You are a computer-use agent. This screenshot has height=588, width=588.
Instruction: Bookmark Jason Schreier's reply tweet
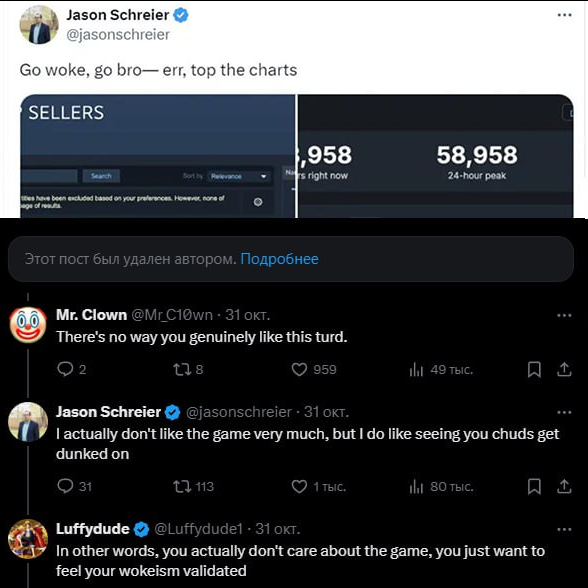tap(534, 486)
